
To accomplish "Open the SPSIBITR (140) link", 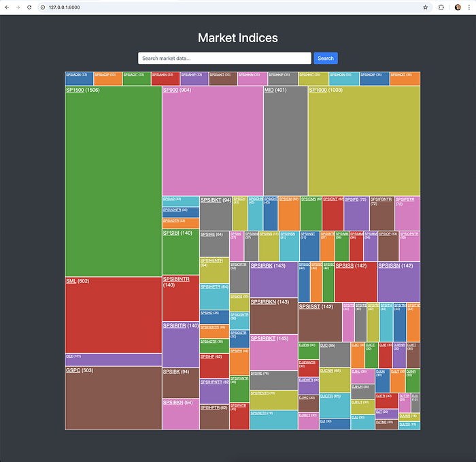I will pyautogui.click(x=174, y=326).
